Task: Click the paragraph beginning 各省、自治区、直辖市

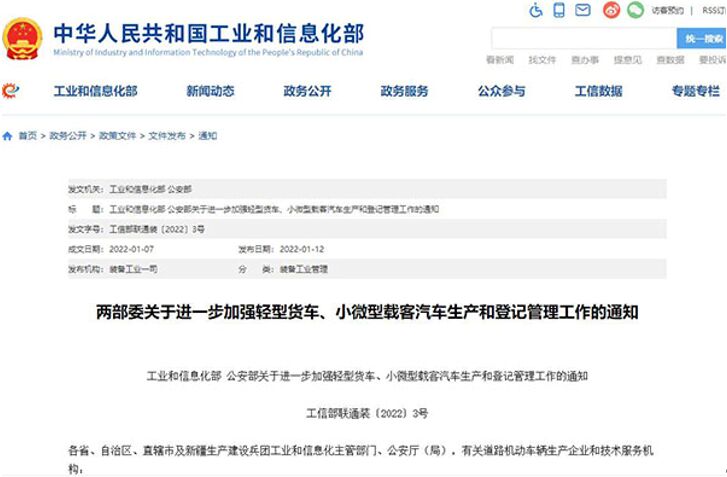Action: click(x=361, y=459)
